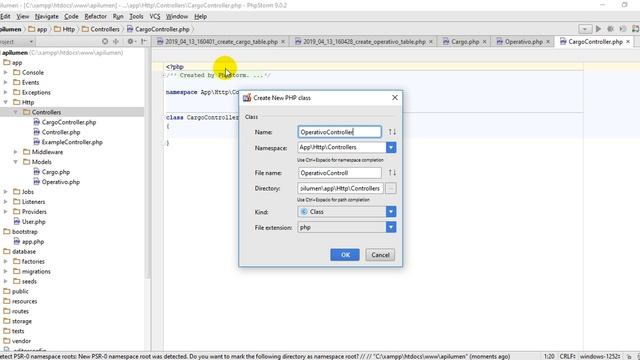This screenshot has height=360, width=640.
Task: Select Controller.php in project tree
Action: [x=57, y=132]
